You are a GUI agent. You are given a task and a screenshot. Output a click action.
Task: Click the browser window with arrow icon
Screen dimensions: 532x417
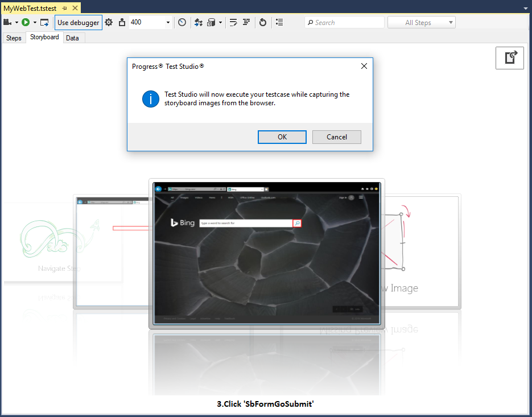pyautogui.click(x=44, y=22)
